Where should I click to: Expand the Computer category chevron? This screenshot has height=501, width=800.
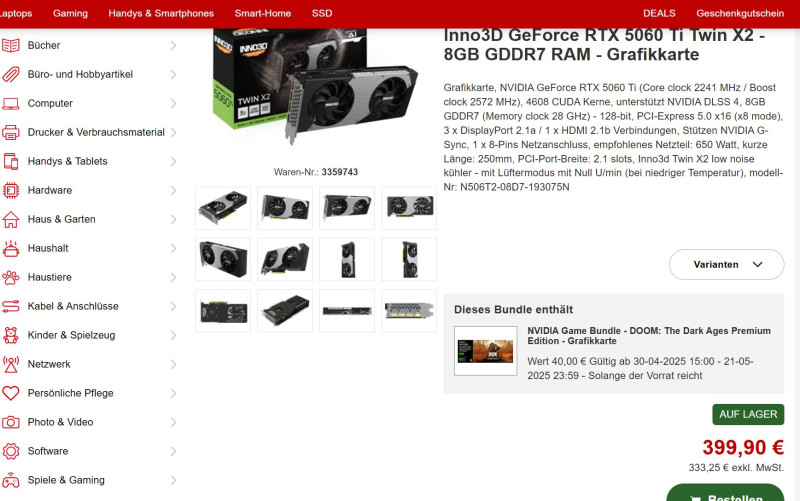173,104
